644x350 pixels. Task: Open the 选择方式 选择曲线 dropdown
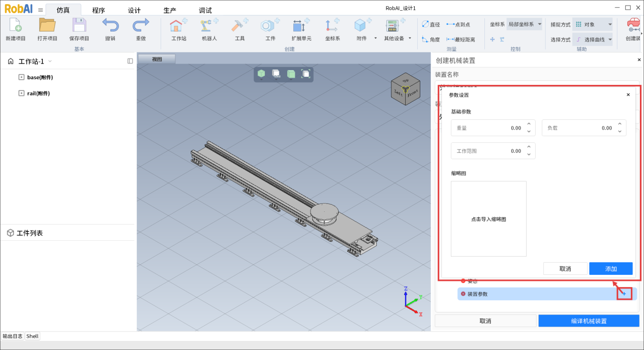593,39
